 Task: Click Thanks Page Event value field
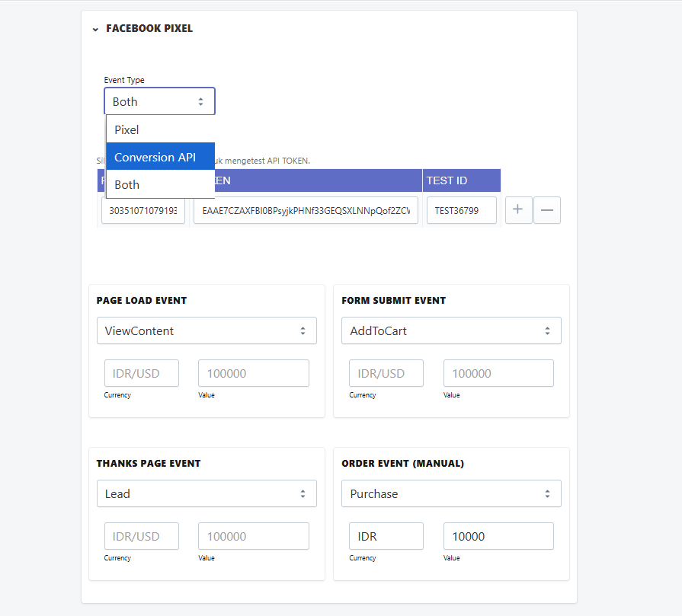pos(254,536)
